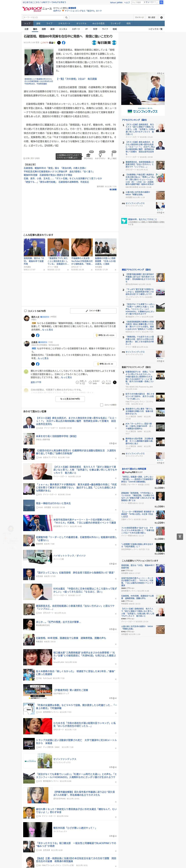
Task: Click the scroll-to-top arrow button
Action: [180, 536]
